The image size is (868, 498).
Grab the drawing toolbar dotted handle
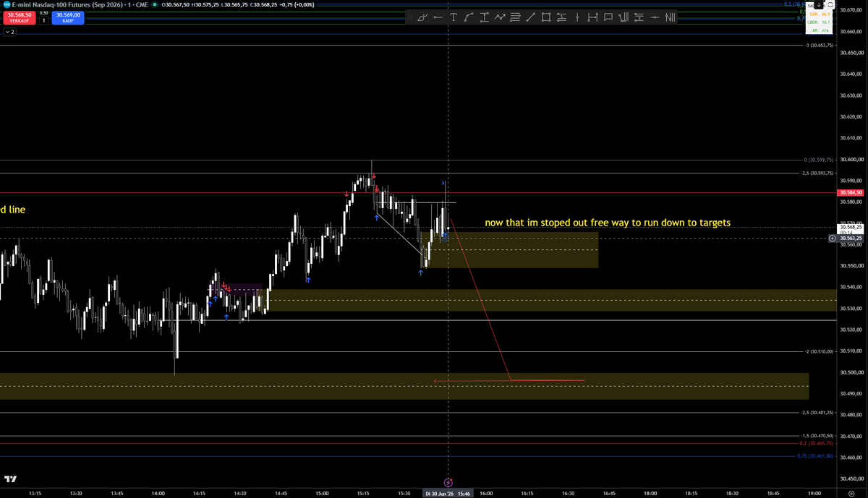[410, 17]
